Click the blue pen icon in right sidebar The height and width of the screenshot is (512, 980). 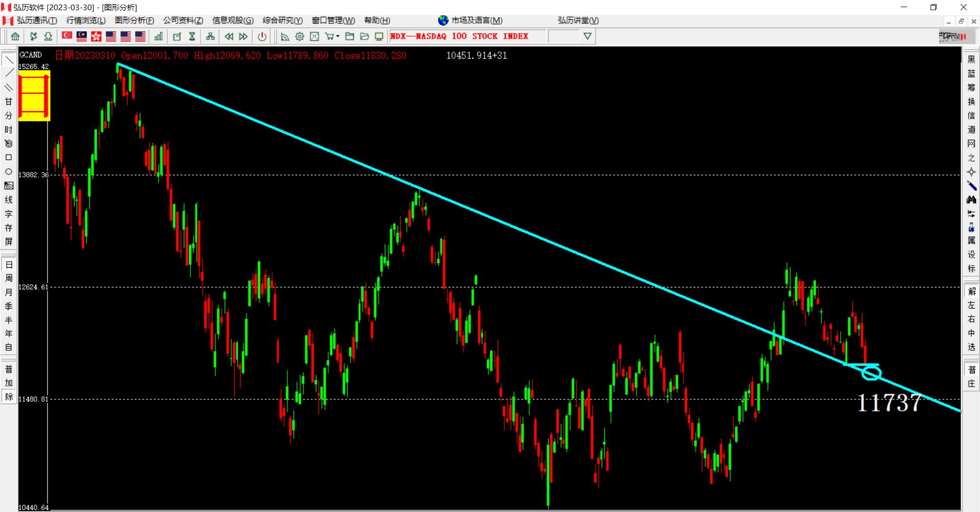point(971,186)
